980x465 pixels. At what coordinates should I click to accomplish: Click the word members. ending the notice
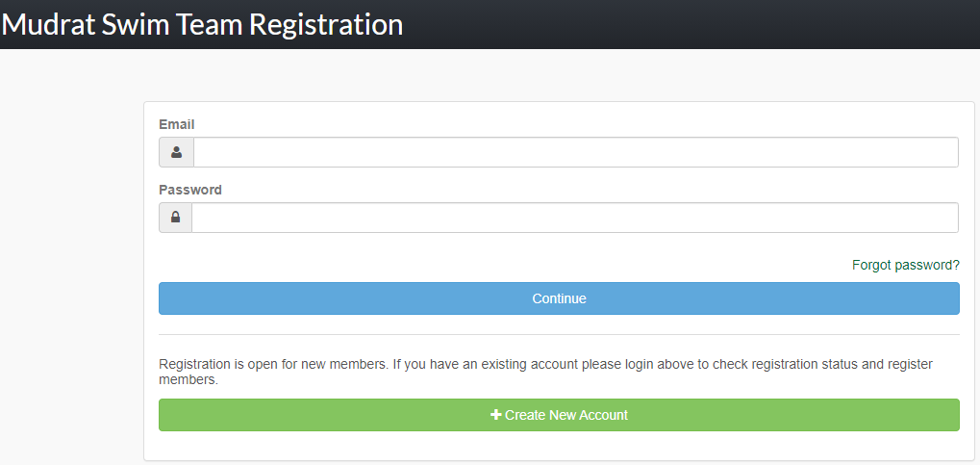pos(188,380)
